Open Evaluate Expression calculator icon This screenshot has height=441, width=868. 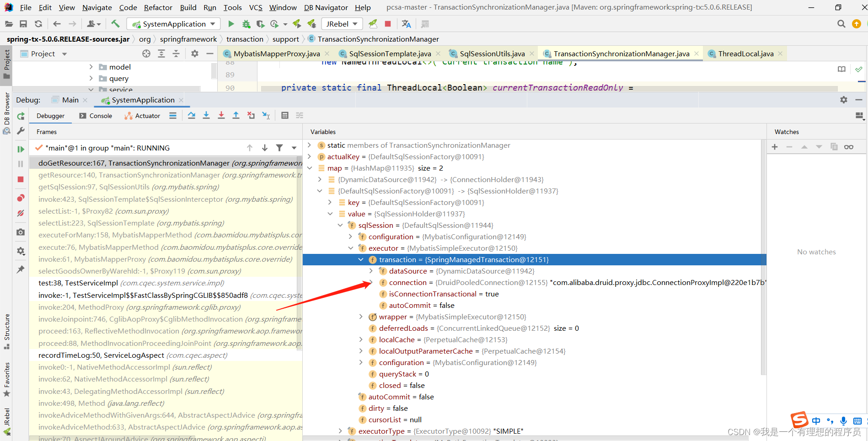click(285, 115)
